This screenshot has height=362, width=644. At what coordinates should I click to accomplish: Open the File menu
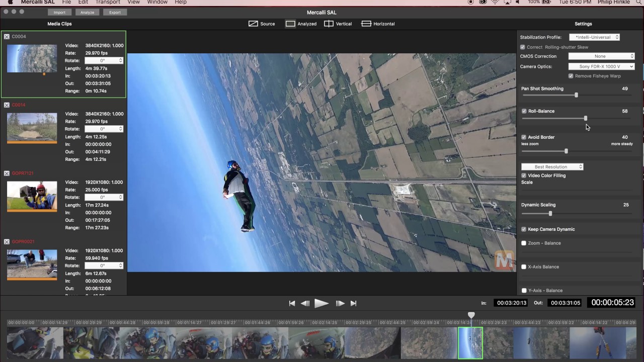[66, 2]
